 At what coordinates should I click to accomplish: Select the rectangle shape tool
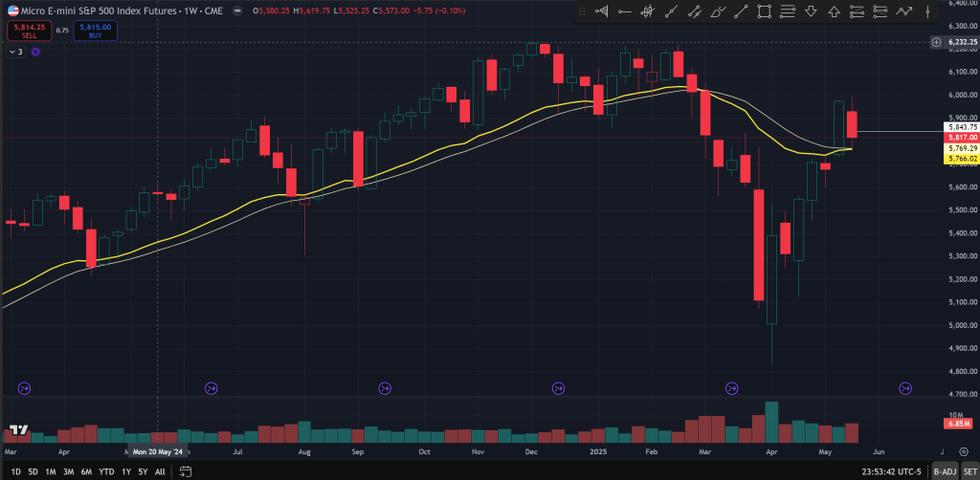[x=765, y=11]
